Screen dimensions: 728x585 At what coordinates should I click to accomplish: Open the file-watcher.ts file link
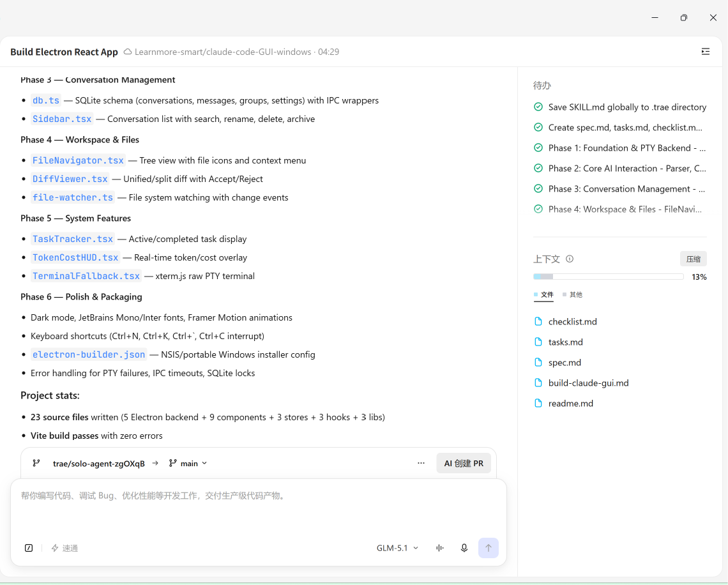(x=73, y=197)
